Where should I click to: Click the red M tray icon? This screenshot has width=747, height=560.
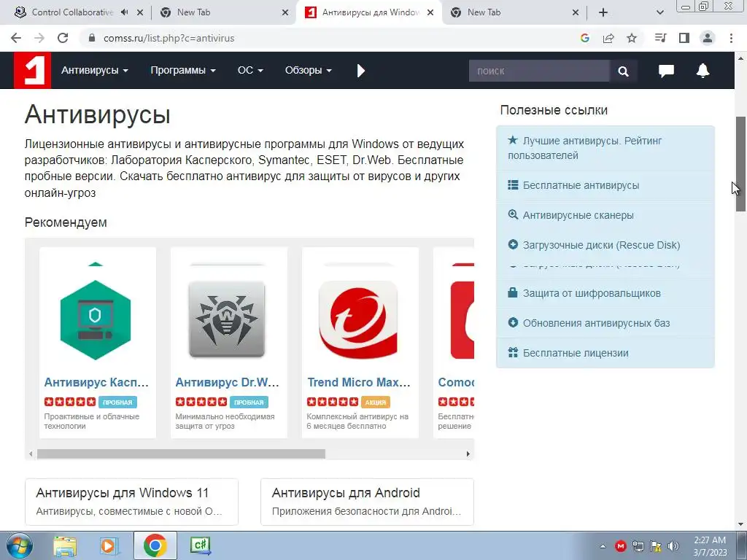[620, 546]
